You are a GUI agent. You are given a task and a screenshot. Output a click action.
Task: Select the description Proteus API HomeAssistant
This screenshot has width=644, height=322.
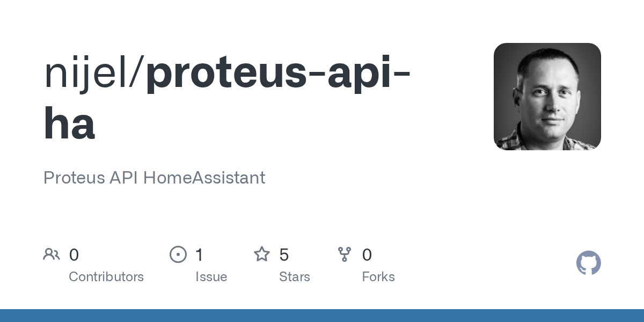tap(155, 178)
